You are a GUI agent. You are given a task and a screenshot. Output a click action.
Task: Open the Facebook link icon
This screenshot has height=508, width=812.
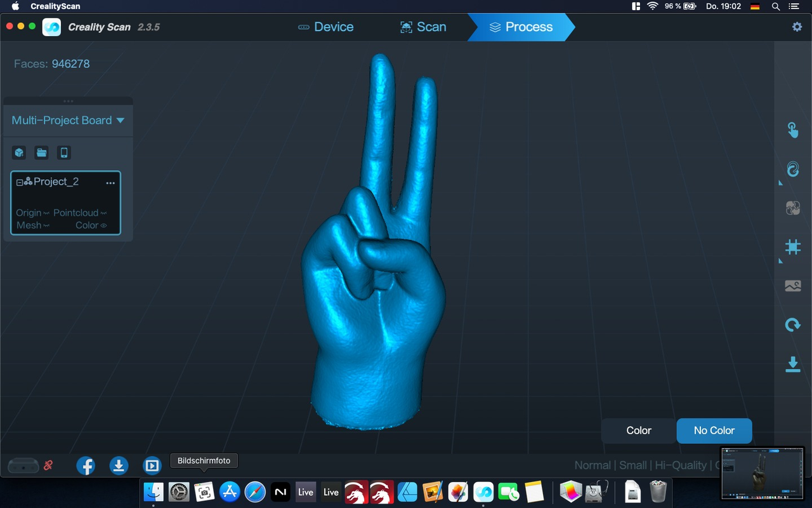pyautogui.click(x=86, y=465)
